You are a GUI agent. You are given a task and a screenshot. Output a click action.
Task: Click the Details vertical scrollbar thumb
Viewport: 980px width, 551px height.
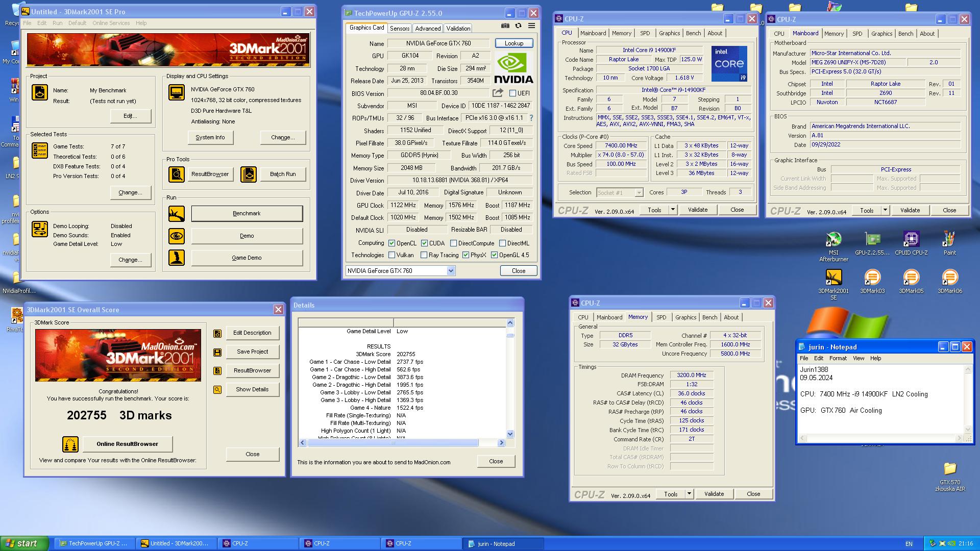pos(510,336)
